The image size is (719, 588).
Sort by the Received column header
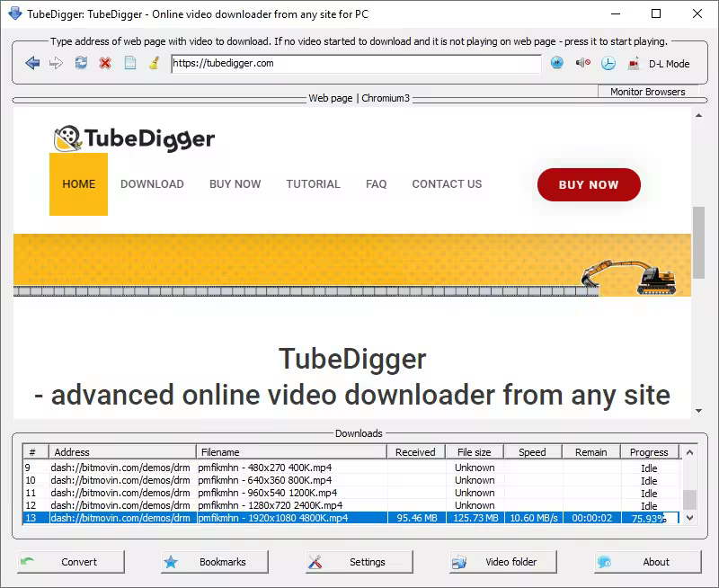click(416, 451)
